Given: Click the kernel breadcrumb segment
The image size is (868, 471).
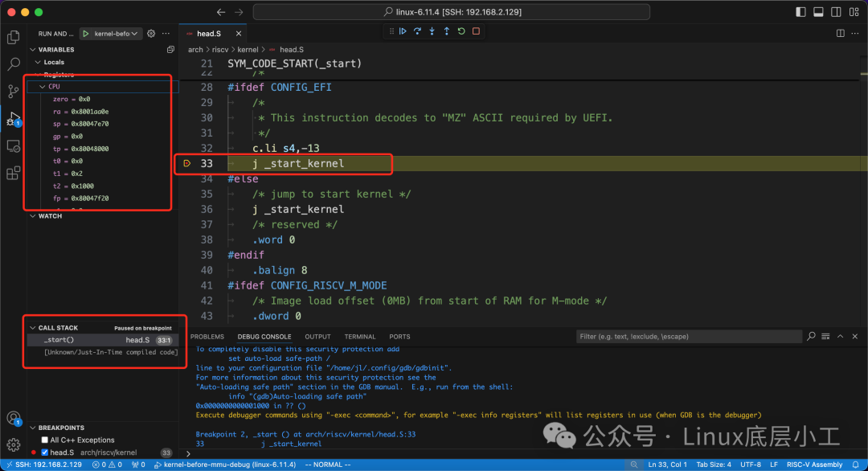Looking at the screenshot, I should click(x=248, y=50).
